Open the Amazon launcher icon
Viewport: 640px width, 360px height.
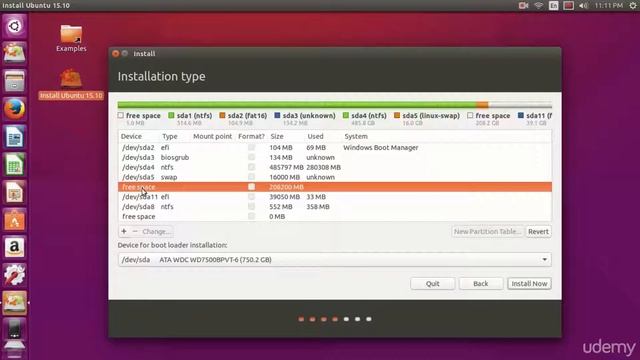pos(15,247)
